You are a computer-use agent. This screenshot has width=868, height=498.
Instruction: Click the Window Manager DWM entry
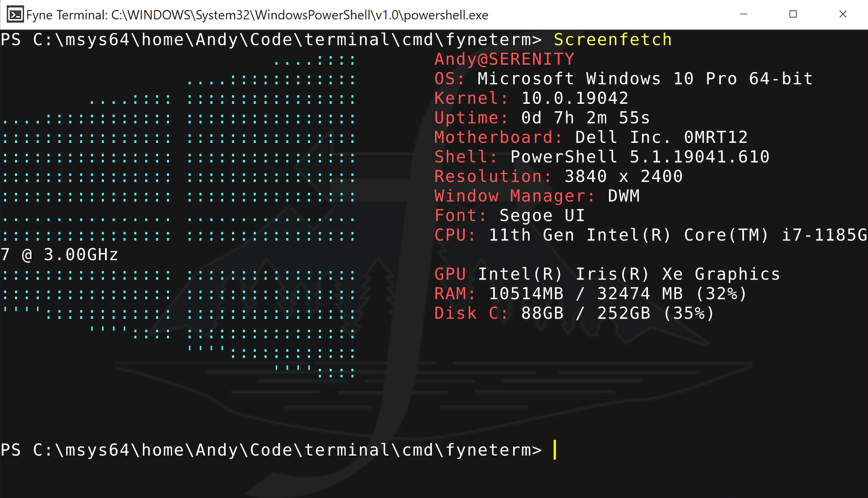pos(535,196)
